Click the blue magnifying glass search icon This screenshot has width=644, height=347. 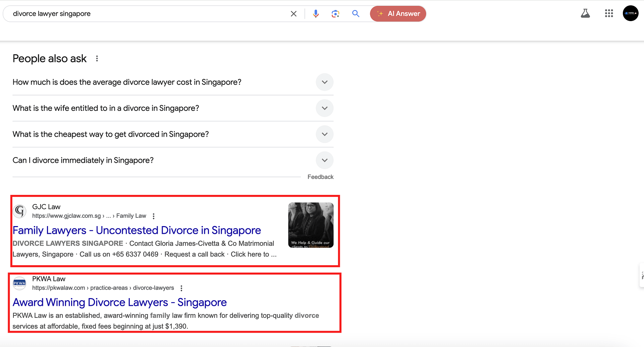pos(356,14)
